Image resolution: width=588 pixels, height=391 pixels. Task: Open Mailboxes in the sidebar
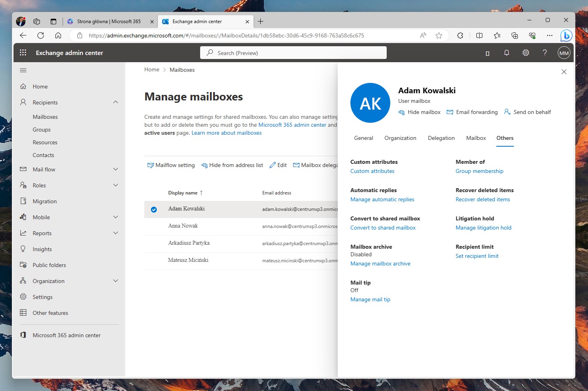click(45, 117)
